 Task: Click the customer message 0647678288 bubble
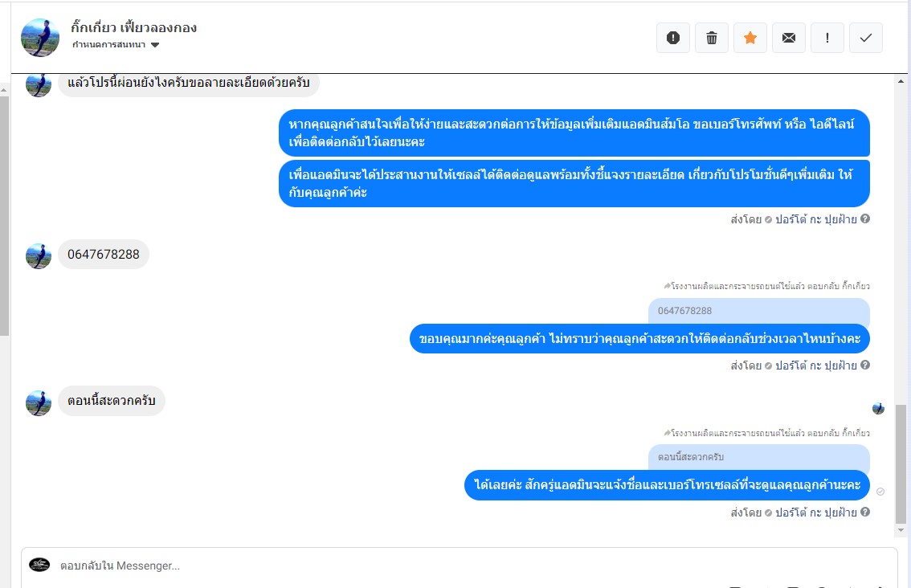point(104,255)
